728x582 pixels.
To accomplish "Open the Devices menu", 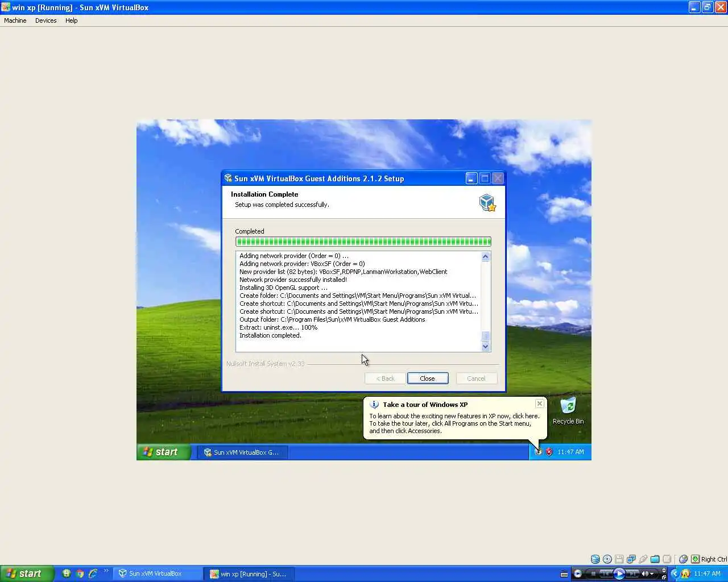I will [46, 20].
